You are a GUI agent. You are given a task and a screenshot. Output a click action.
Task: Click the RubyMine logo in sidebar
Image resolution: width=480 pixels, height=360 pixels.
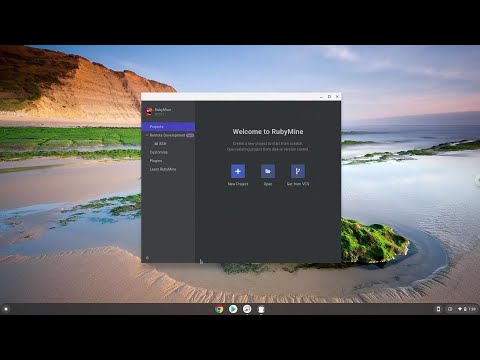click(149, 111)
